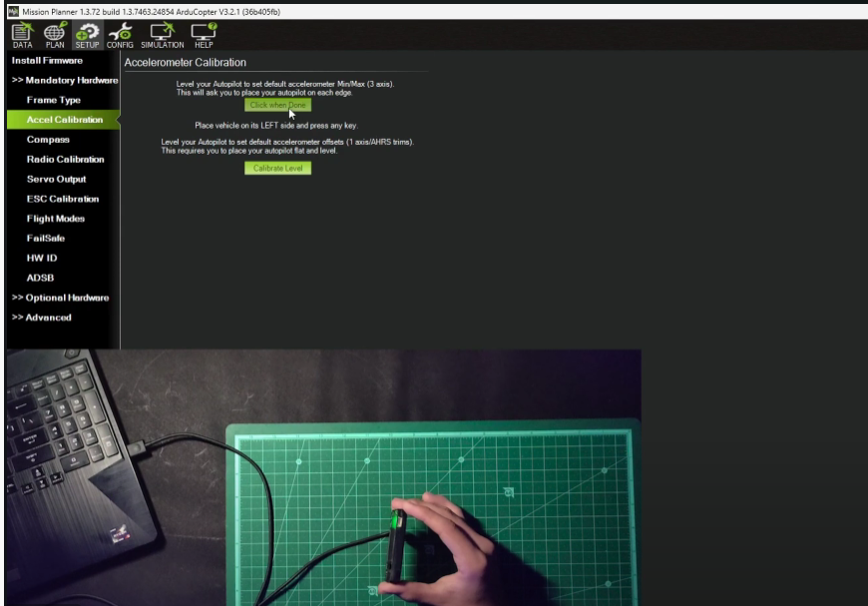This screenshot has width=868, height=606.
Task: Expand the Optional Hardware section
Action: (60, 298)
